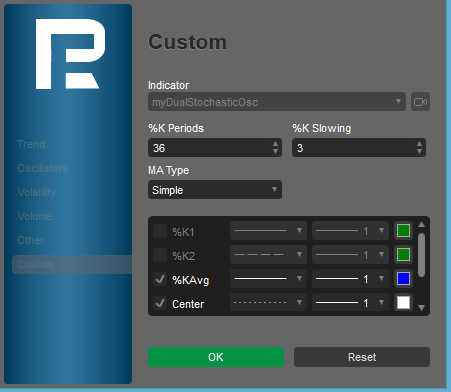Click the line list scroll down arrow
This screenshot has height=392, width=451.
coord(421,308)
